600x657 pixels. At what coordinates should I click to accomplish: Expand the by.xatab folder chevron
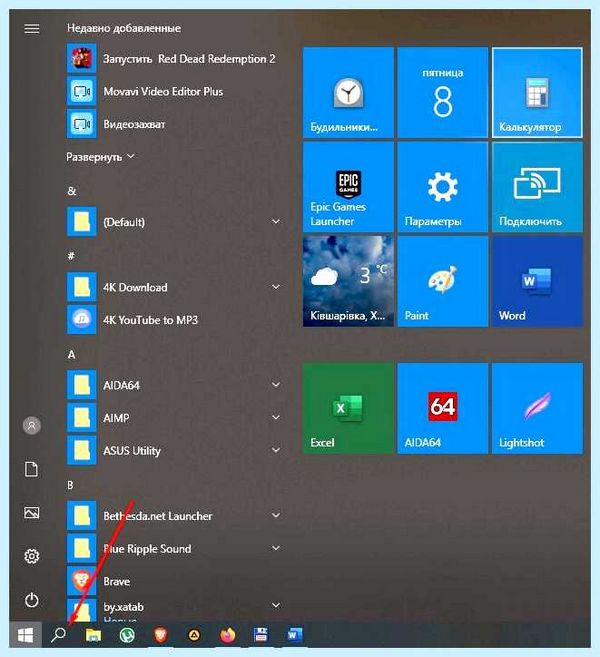(276, 605)
